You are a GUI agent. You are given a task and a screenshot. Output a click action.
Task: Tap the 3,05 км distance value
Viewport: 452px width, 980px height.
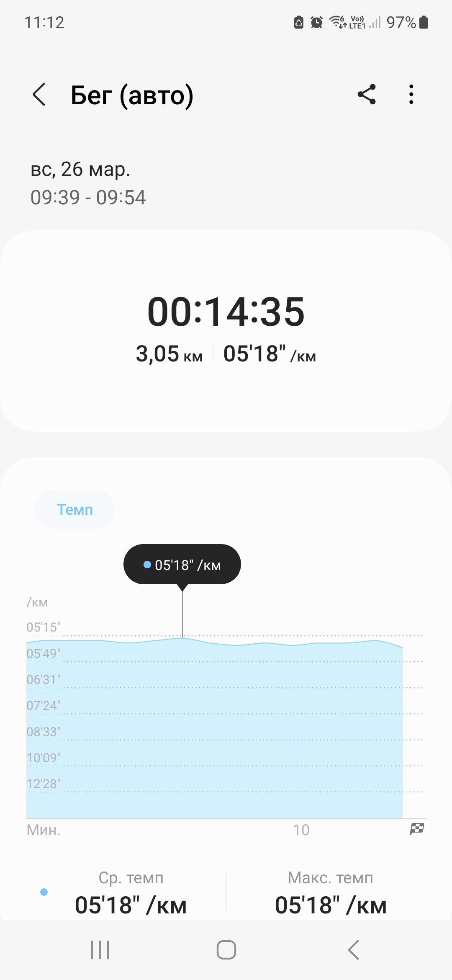tap(169, 354)
